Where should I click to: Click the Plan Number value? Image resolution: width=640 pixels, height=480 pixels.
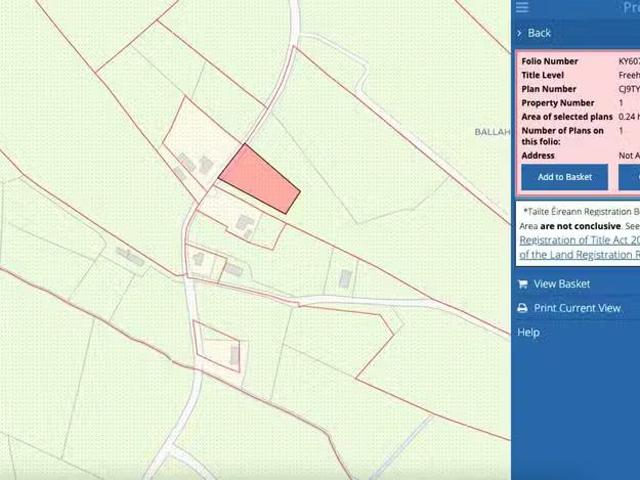(629, 89)
